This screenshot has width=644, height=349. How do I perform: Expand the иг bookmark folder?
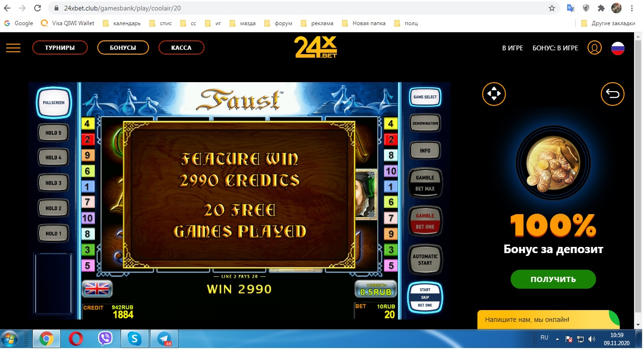214,23
